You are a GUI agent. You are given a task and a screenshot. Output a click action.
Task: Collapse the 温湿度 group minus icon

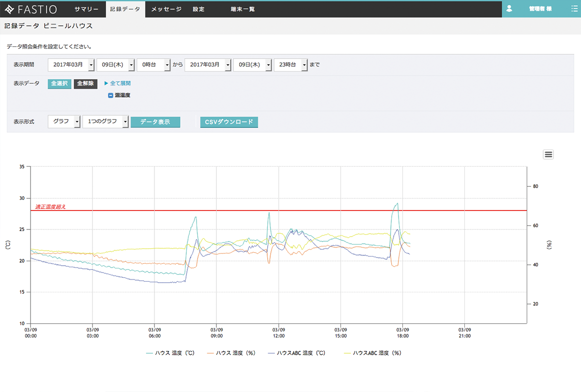[110, 95]
